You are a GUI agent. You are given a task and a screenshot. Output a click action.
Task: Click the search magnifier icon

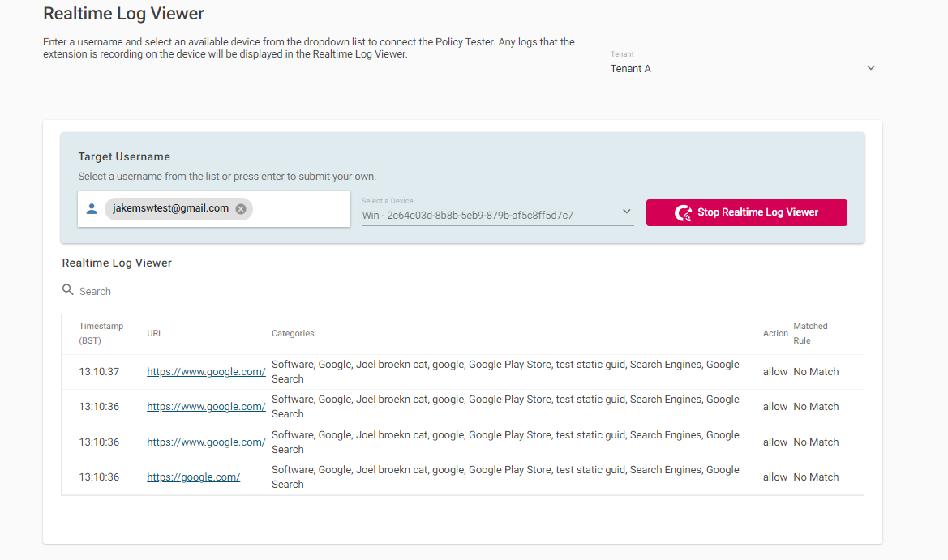68,290
